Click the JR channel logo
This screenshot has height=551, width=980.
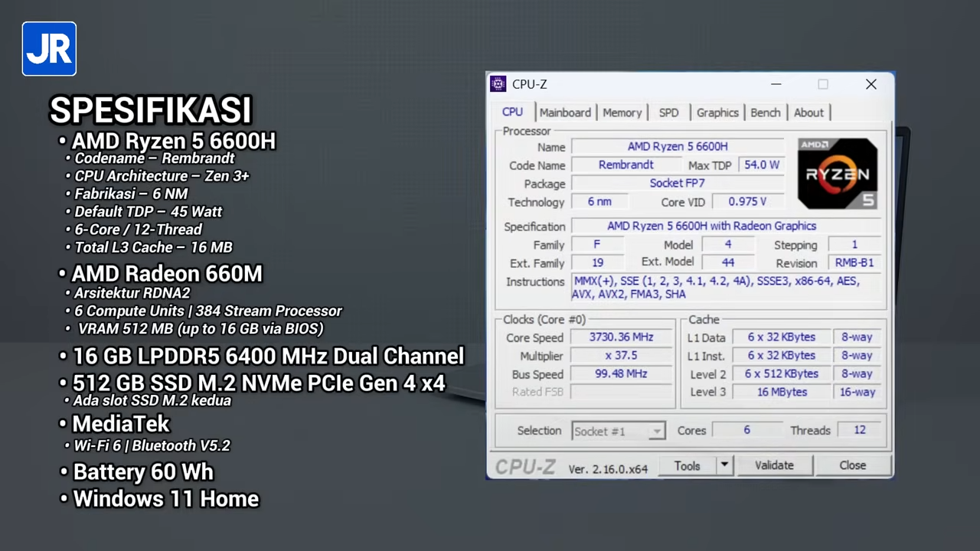tap(49, 49)
